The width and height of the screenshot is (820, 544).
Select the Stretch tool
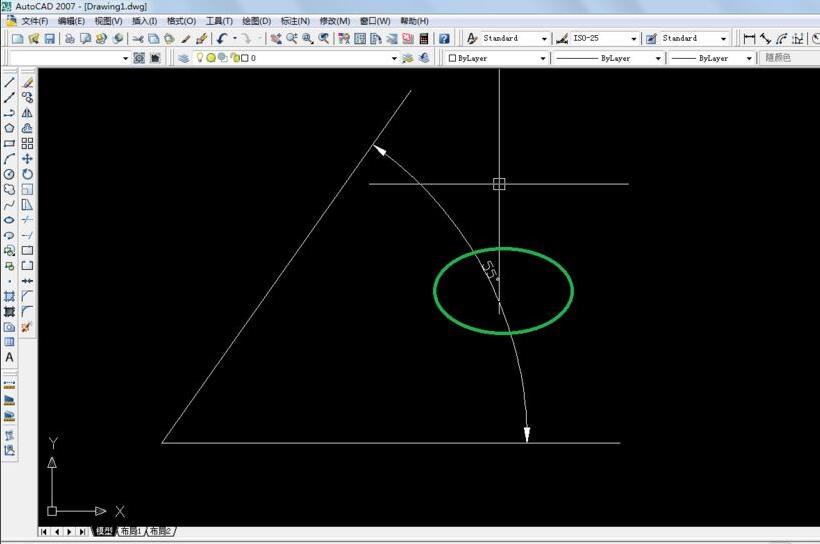click(x=27, y=205)
